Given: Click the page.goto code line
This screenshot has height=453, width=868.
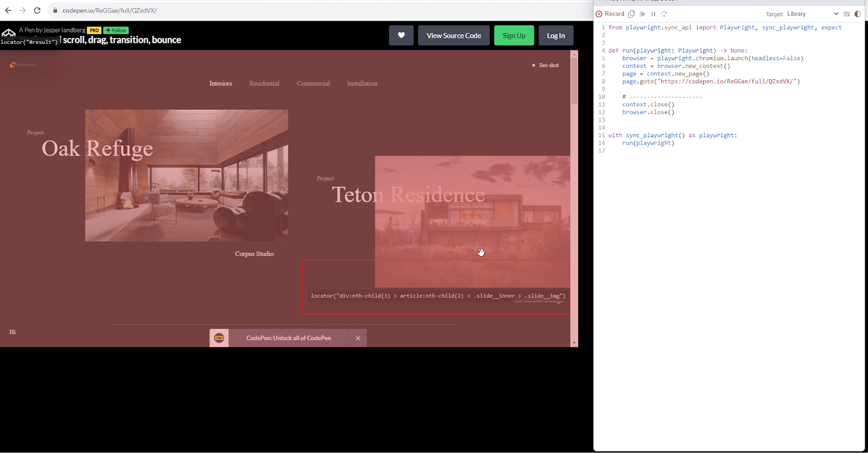Looking at the screenshot, I should point(711,81).
